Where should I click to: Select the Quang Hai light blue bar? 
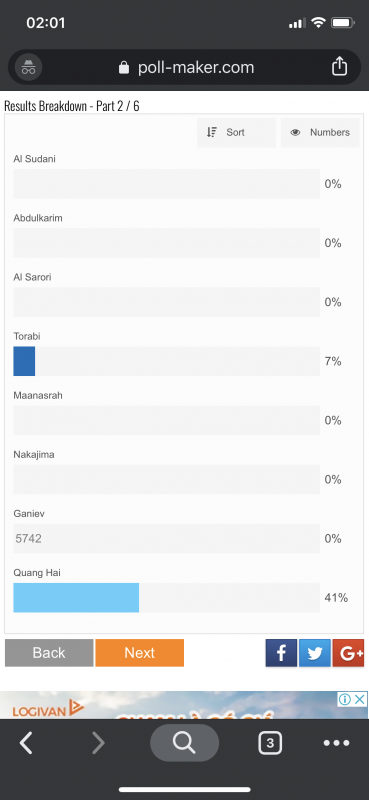[x=76, y=597]
